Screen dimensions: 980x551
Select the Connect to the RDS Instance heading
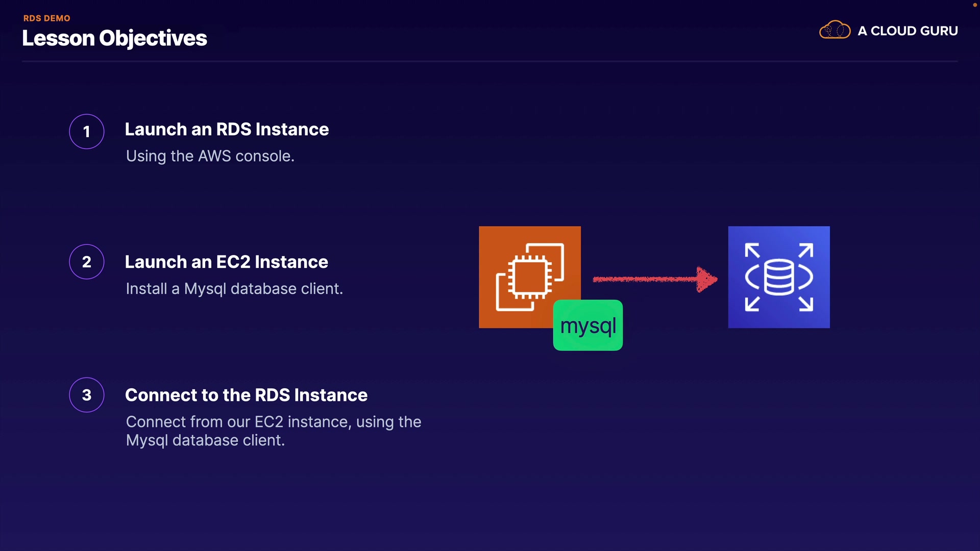click(246, 395)
